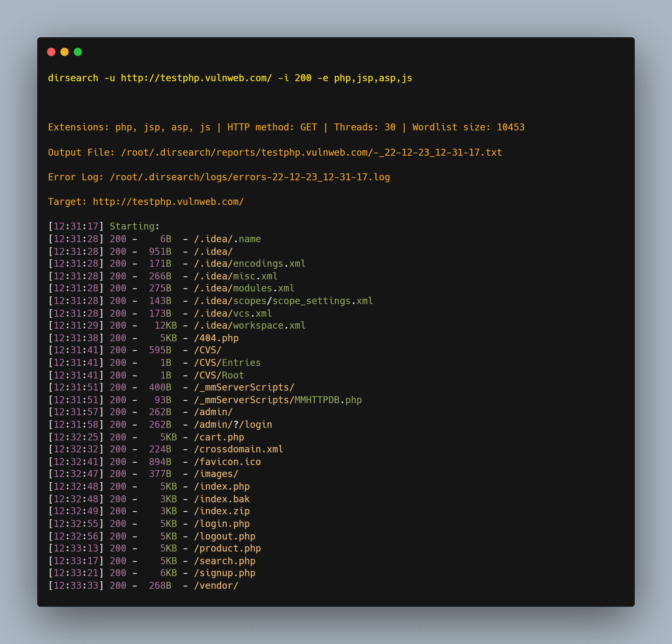The image size is (672, 644).
Task: Click the yellow minimize window button
Action: point(65,52)
